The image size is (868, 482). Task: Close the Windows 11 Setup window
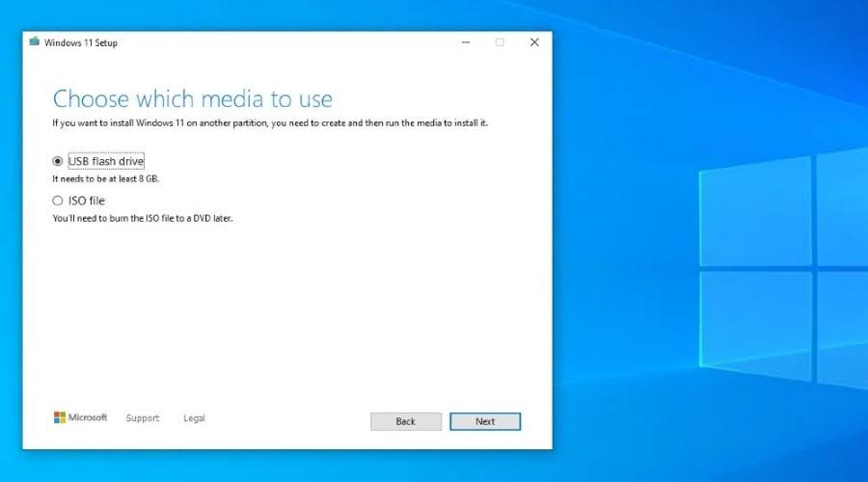(x=534, y=42)
